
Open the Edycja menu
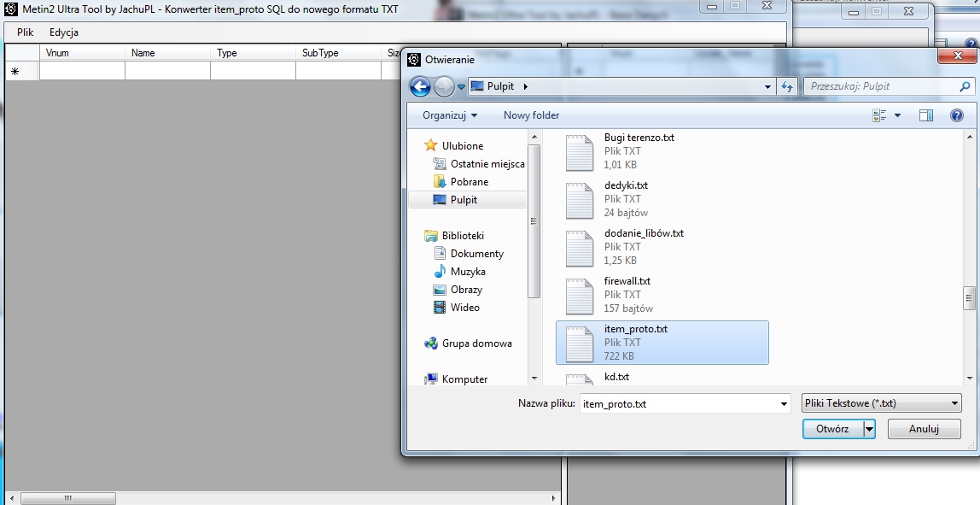64,32
